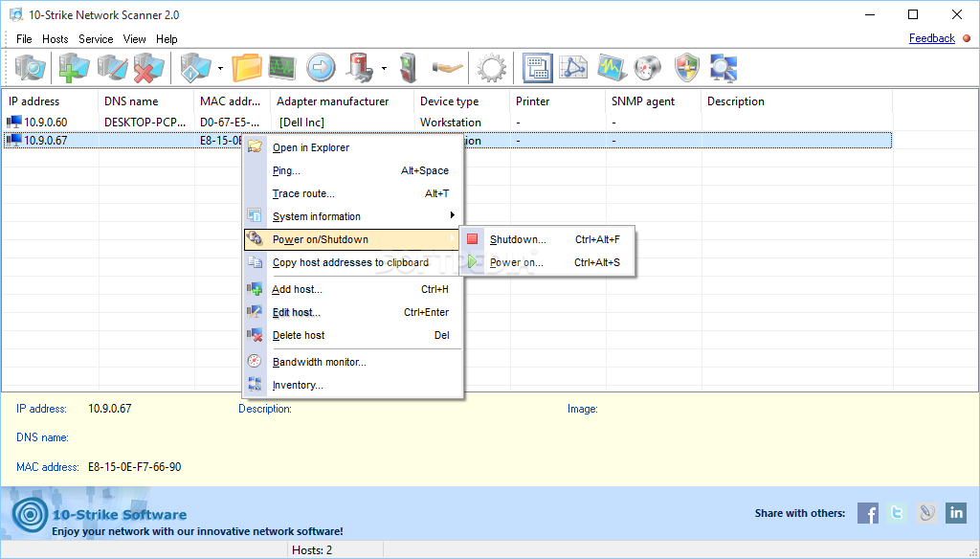Choose Bandwidth monitor... from context menu
Screen dimensions: 980x559
click(353, 362)
